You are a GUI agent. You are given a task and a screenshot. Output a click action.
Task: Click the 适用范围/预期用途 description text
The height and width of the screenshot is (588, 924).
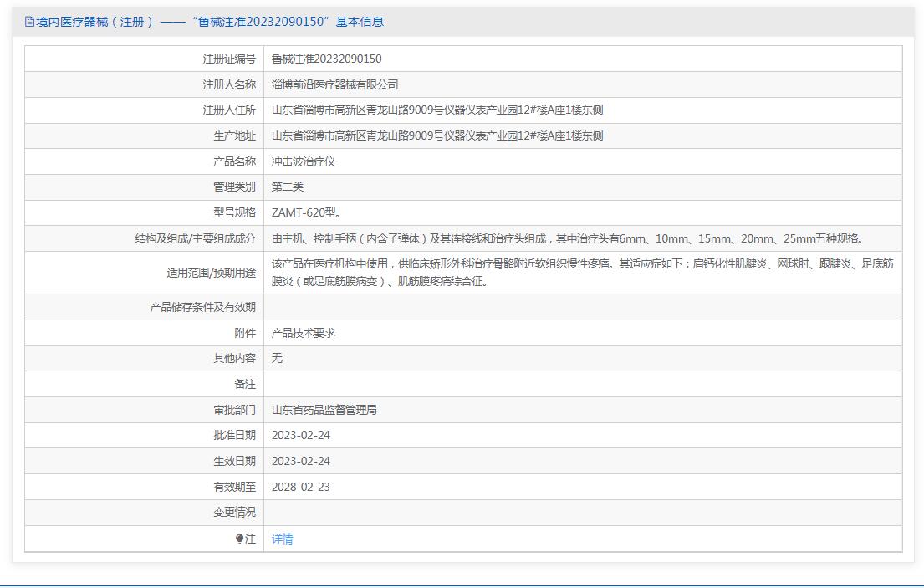pyautogui.click(x=582, y=273)
